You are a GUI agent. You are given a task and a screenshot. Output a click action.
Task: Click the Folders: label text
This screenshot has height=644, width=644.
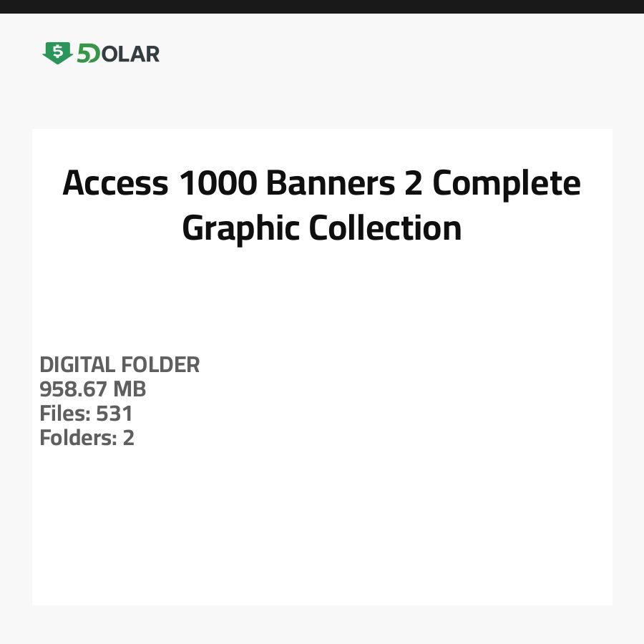[78, 438]
